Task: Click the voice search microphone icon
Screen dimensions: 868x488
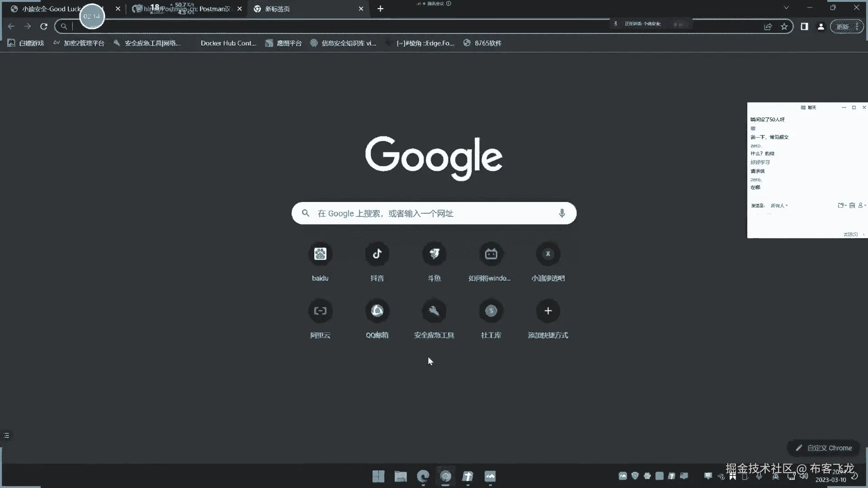Action: point(562,213)
